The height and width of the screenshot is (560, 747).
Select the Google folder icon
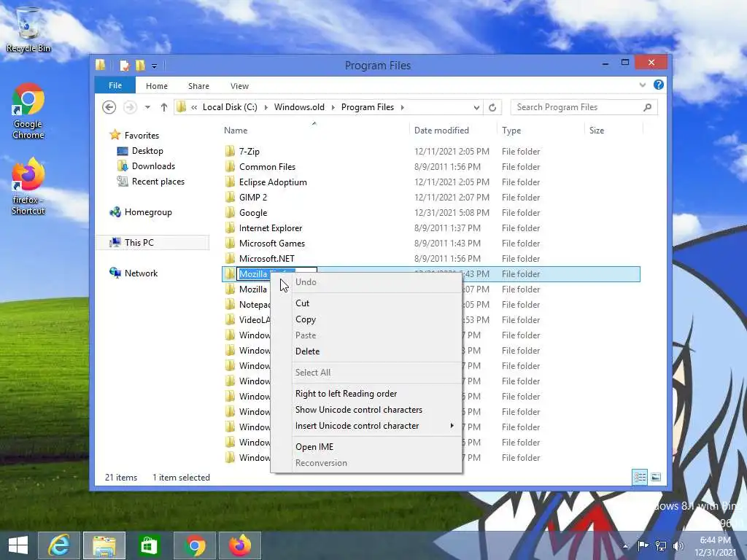click(230, 212)
